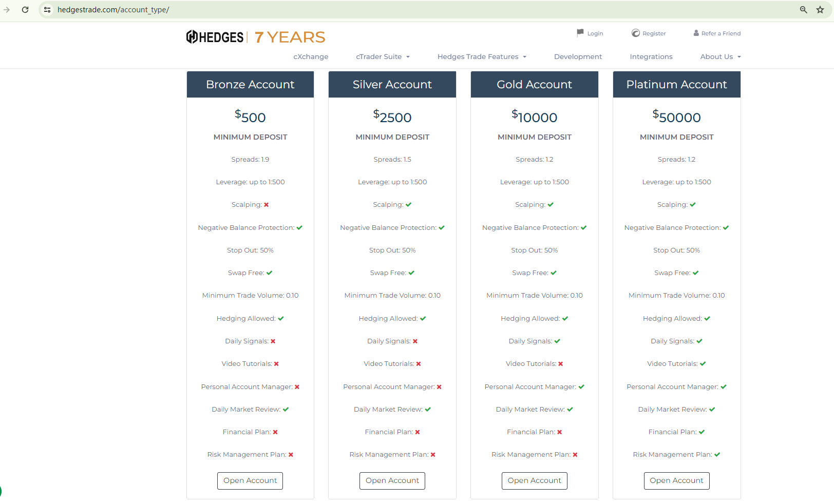Go to the Development page

[x=578, y=57]
